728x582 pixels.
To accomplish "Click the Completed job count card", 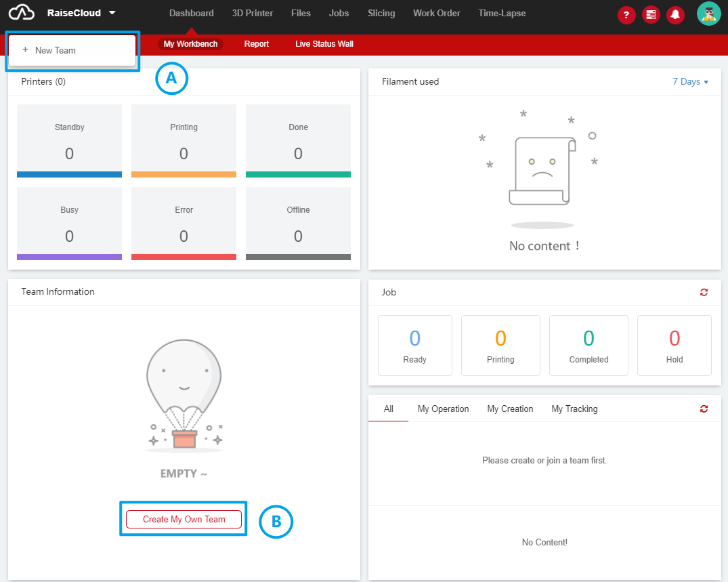I will [588, 345].
